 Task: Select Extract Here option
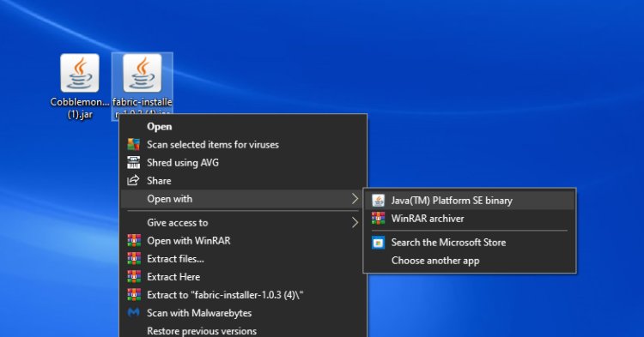coord(243,277)
